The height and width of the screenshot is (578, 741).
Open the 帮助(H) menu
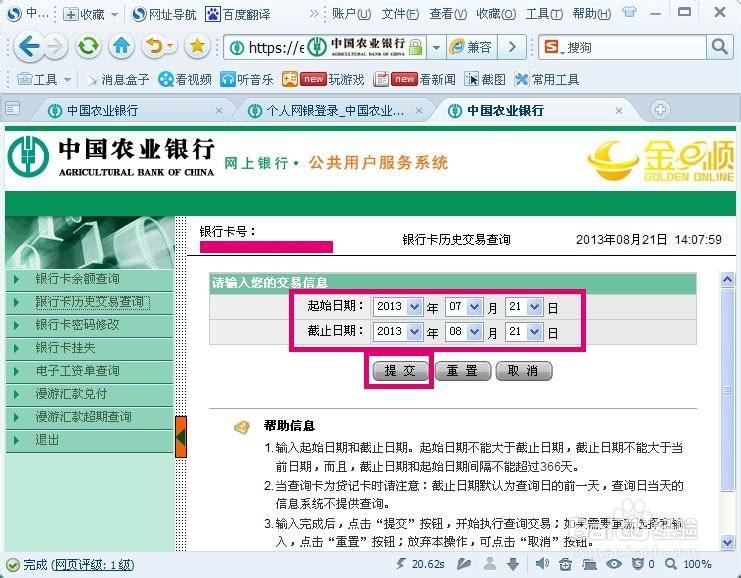click(592, 14)
